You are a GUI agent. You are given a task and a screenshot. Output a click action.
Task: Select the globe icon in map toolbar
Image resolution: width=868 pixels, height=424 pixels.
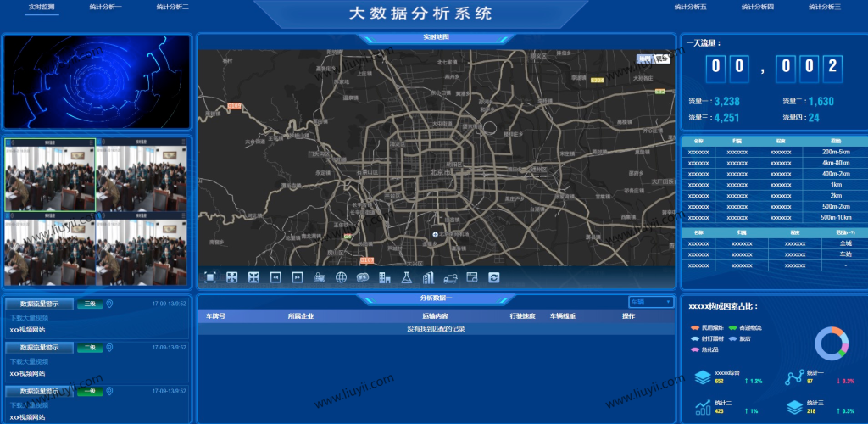pos(341,277)
